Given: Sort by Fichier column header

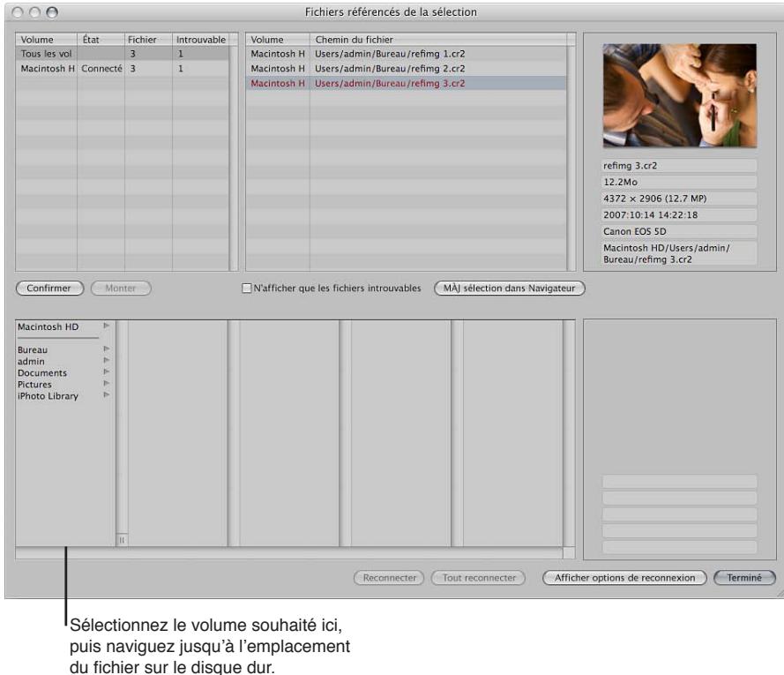Looking at the screenshot, I should point(148,40).
